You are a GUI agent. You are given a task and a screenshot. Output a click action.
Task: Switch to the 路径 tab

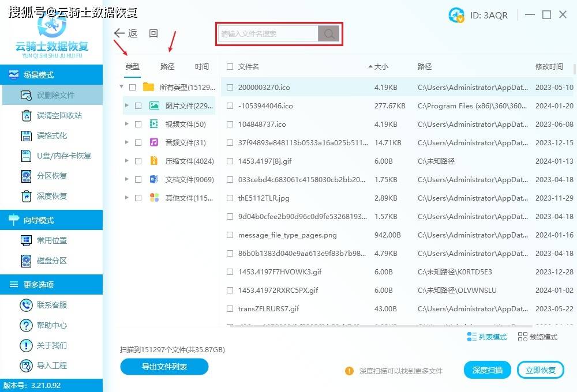(x=167, y=66)
